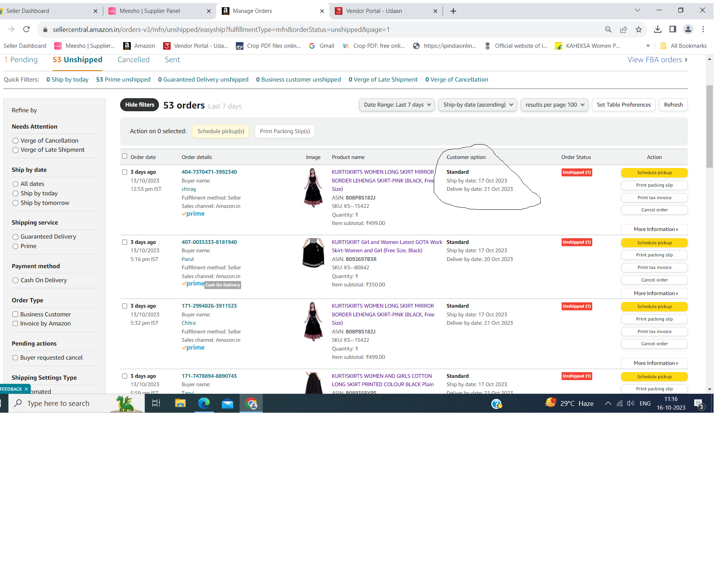This screenshot has width=728, height=569.
Task: Open the All Bookmarks folder
Action: pos(683,46)
